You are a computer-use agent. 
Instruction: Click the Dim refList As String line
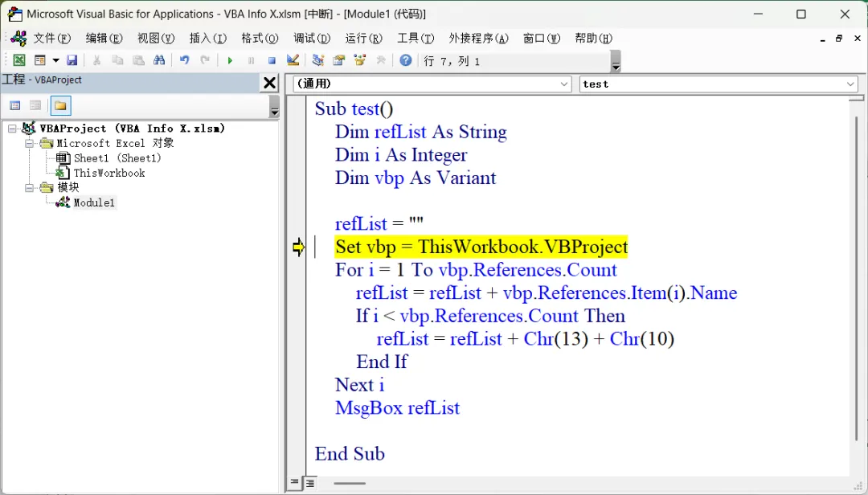coord(420,132)
